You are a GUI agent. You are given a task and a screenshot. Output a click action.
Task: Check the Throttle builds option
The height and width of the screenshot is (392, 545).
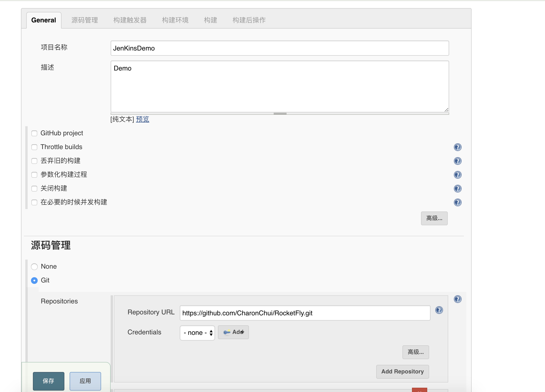34,147
